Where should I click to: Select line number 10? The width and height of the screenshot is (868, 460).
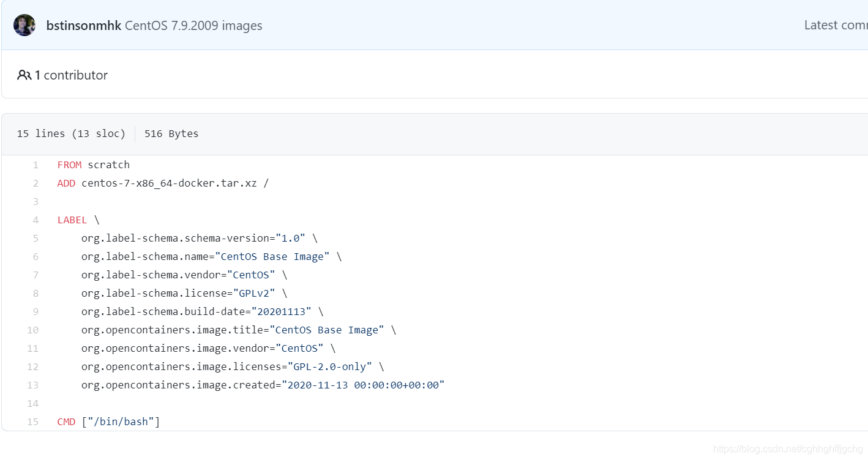(x=32, y=330)
